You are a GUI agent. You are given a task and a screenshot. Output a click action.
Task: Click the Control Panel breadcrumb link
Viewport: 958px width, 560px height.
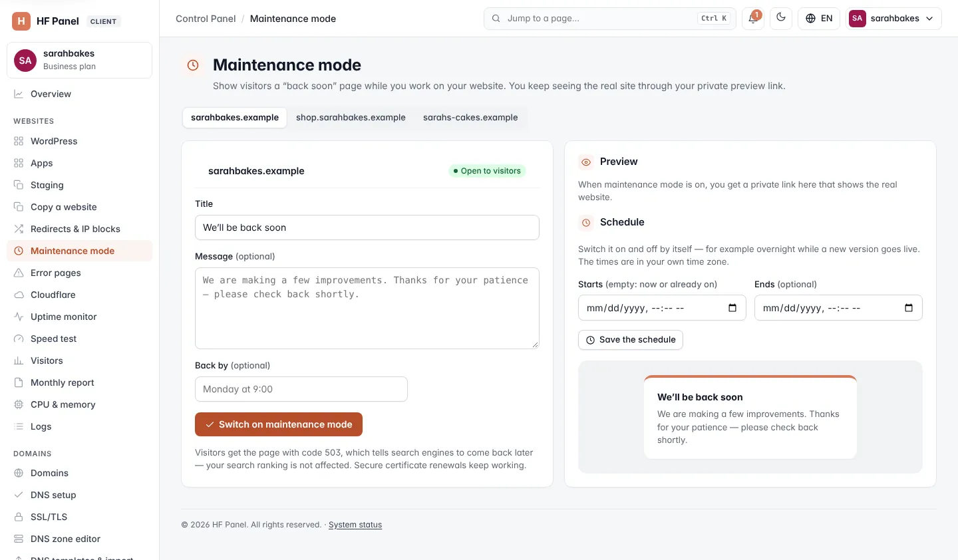[x=206, y=19]
